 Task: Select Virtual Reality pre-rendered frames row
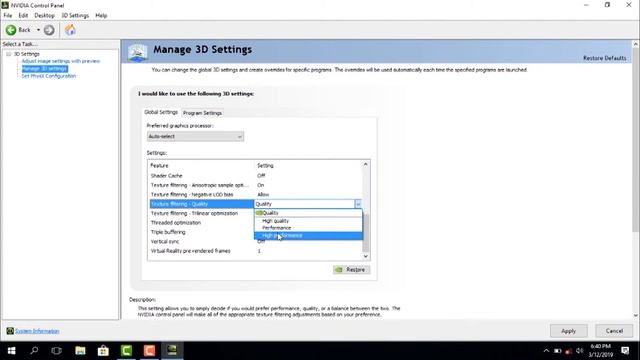[256, 251]
